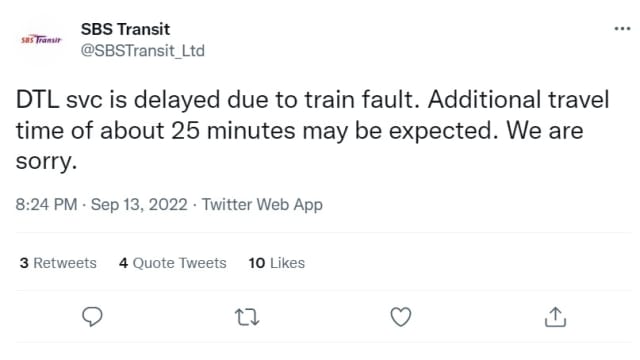Open the Twitter Web App source link
640x360 pixels.
[x=262, y=204]
